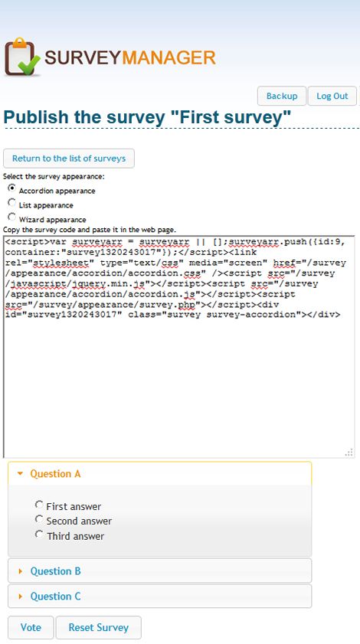Choose Third answer option
The height and width of the screenshot is (644, 360).
click(x=39, y=534)
